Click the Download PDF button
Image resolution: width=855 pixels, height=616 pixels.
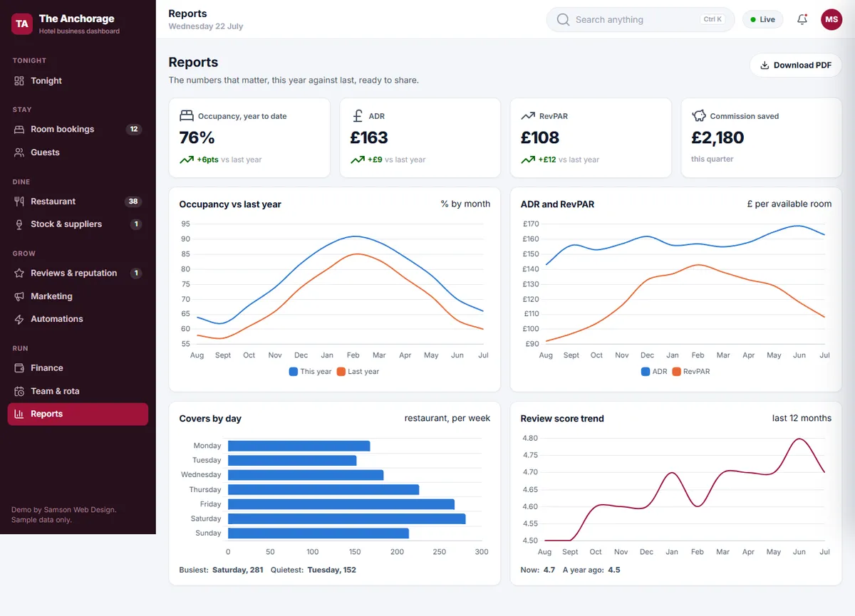[x=796, y=65]
